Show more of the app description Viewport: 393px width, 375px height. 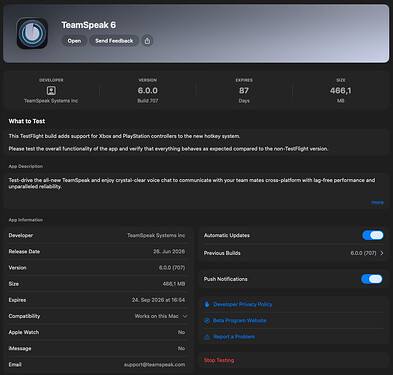coord(377,202)
